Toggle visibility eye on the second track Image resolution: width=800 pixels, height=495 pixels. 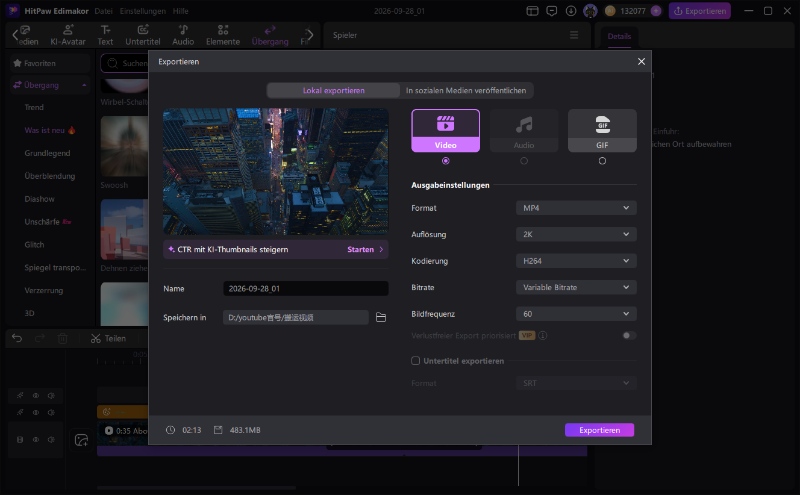(36, 412)
